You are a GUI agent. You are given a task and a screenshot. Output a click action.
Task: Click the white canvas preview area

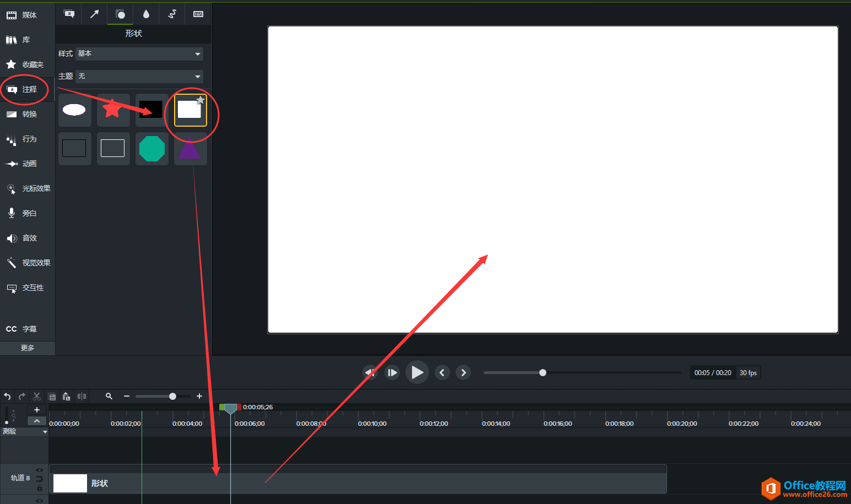553,180
